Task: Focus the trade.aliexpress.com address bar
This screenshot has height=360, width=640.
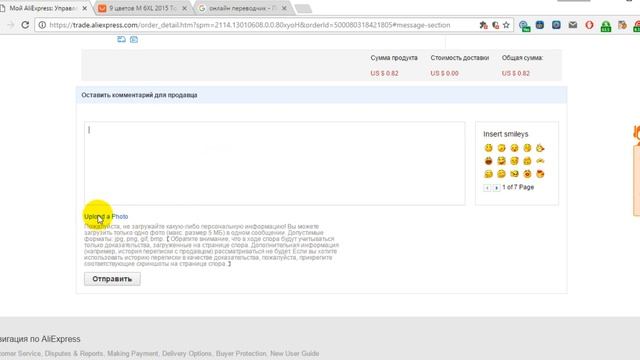Action: (x=250, y=25)
